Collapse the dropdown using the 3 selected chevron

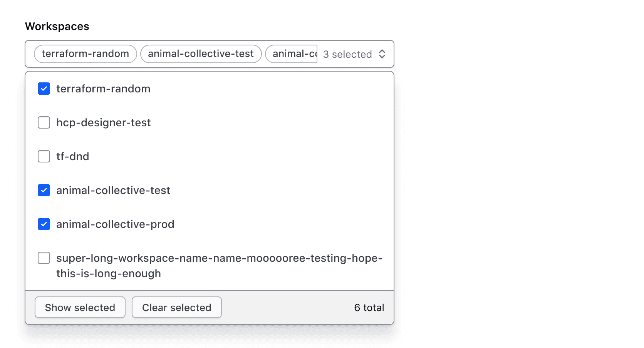[x=382, y=54]
